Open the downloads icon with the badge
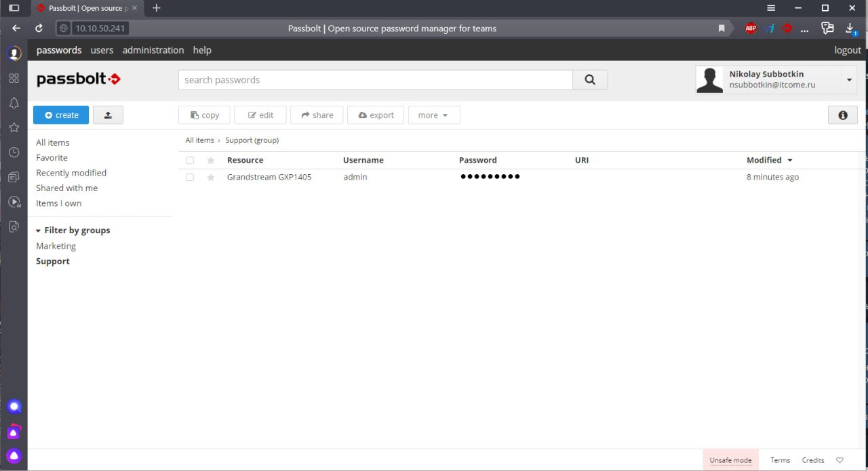 click(850, 28)
